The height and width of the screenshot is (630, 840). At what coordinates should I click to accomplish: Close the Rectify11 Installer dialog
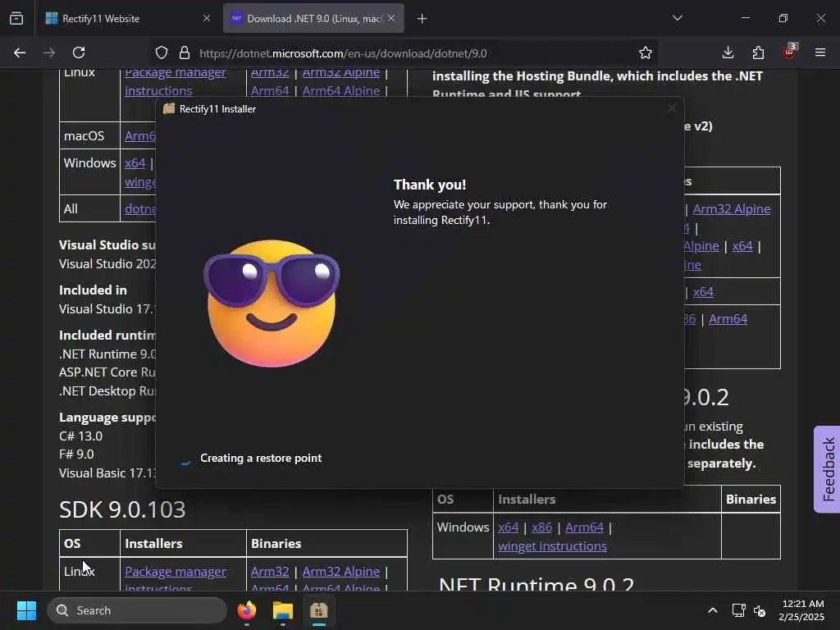[672, 109]
